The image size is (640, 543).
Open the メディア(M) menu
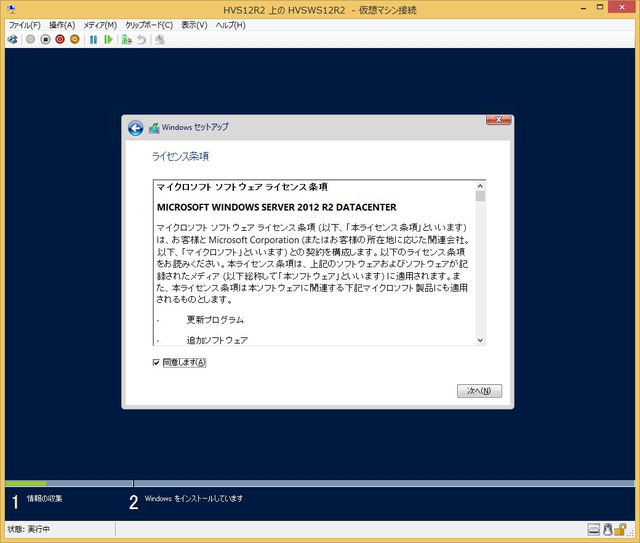click(100, 25)
